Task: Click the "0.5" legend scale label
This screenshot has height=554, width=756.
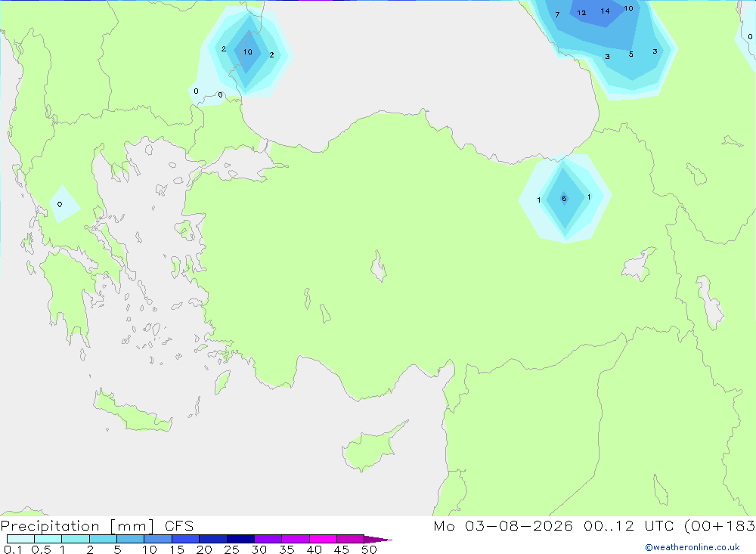Action: [41, 549]
